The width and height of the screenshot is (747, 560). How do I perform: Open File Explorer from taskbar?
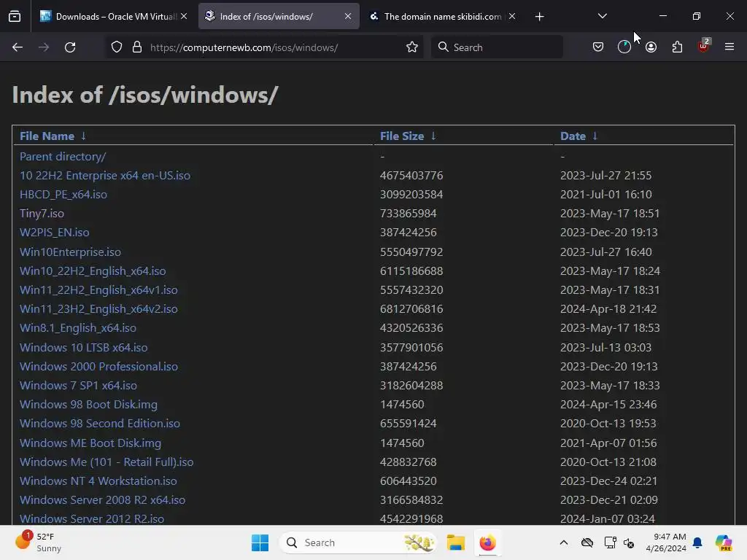pyautogui.click(x=455, y=542)
